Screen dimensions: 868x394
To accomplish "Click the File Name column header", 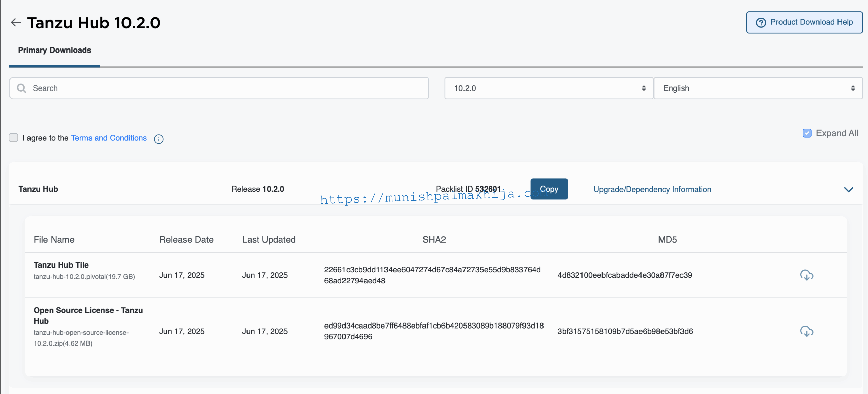I will (54, 240).
